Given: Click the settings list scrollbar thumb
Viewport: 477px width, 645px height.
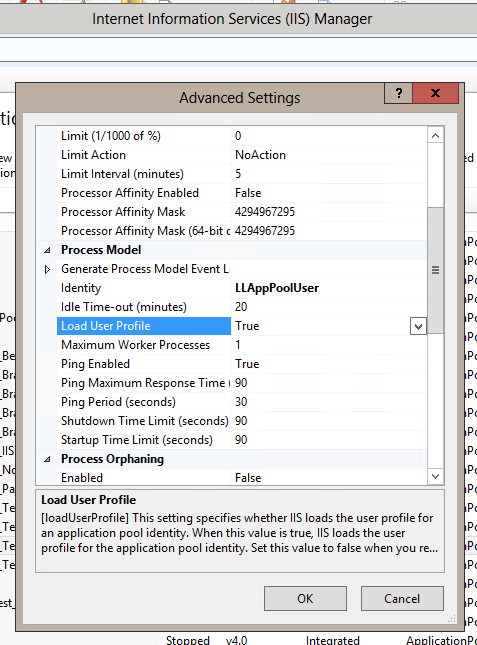Looking at the screenshot, I should (x=435, y=270).
